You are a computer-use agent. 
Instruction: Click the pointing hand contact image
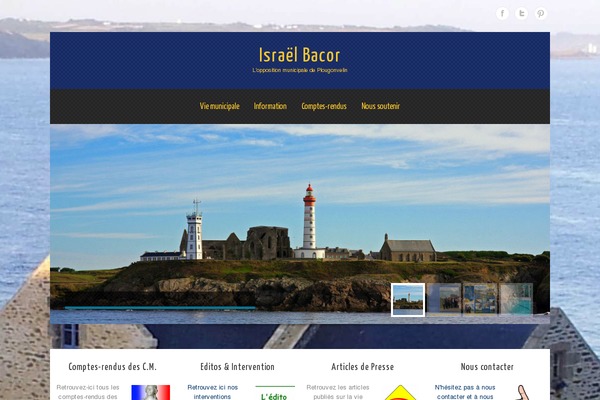tap(523, 392)
